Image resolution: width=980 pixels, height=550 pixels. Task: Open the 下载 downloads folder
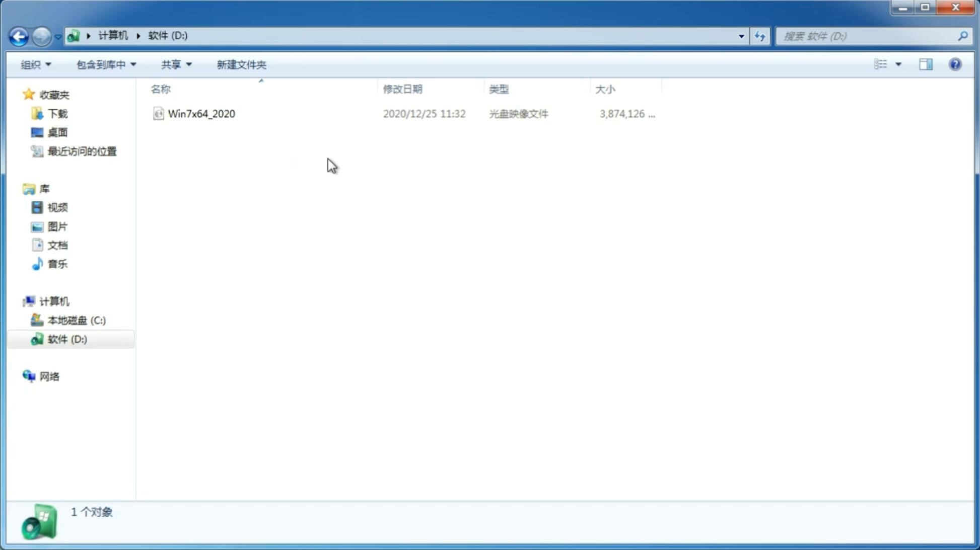56,114
